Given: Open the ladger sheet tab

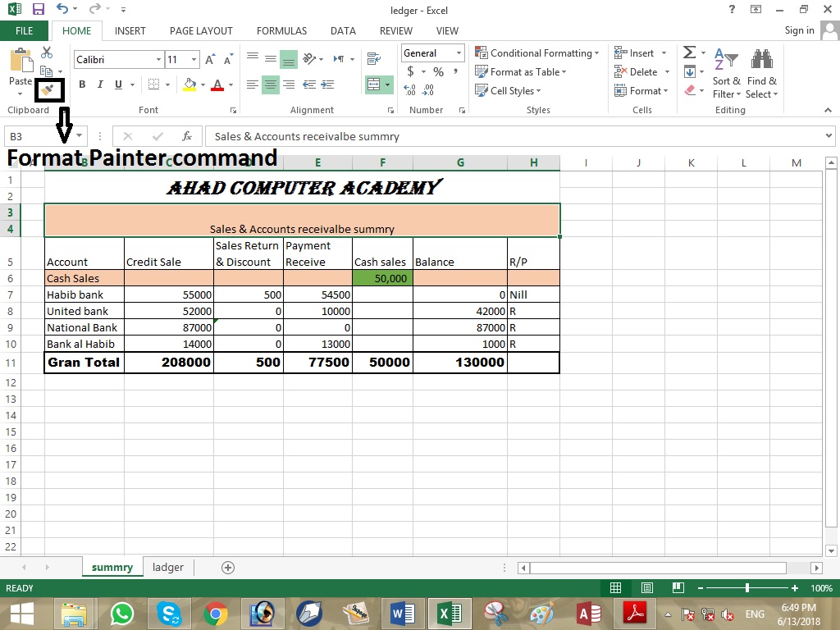Looking at the screenshot, I should [x=167, y=567].
